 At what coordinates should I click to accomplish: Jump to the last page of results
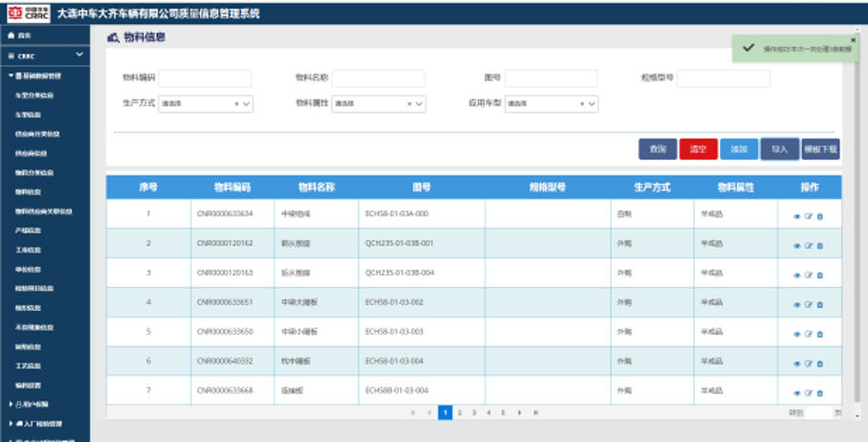tap(536, 412)
